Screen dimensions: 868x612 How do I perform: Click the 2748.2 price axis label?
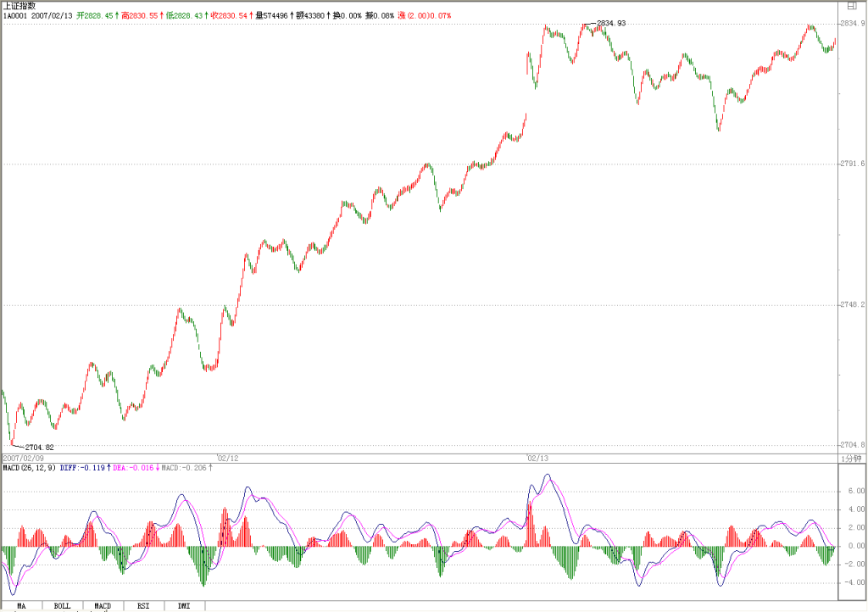(852, 305)
